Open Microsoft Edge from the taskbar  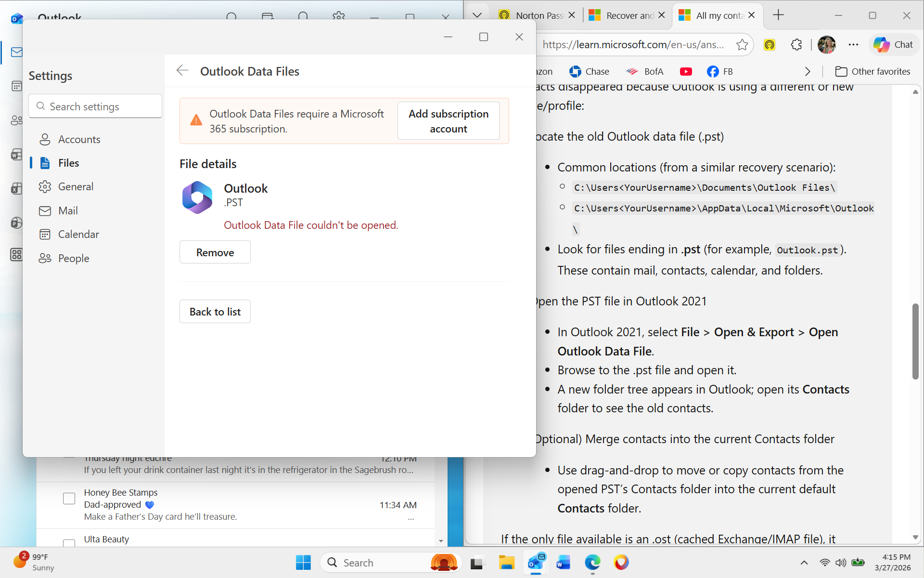[592, 562]
